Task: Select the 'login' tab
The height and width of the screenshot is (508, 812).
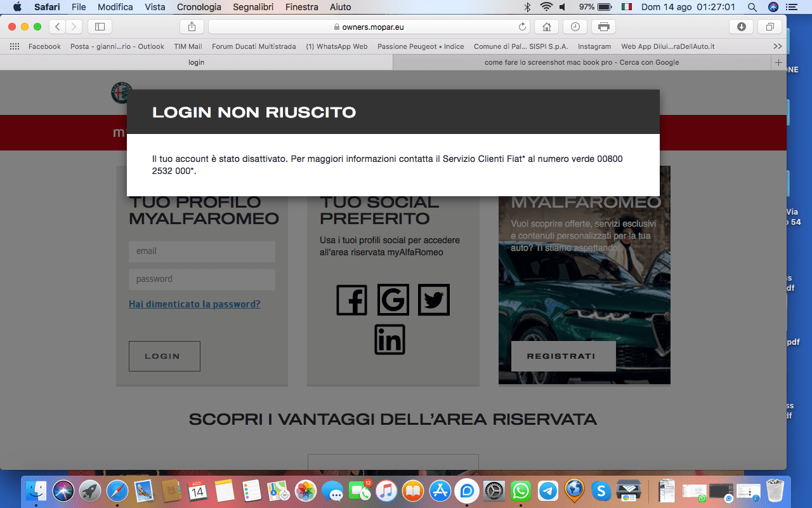Action: point(197,62)
